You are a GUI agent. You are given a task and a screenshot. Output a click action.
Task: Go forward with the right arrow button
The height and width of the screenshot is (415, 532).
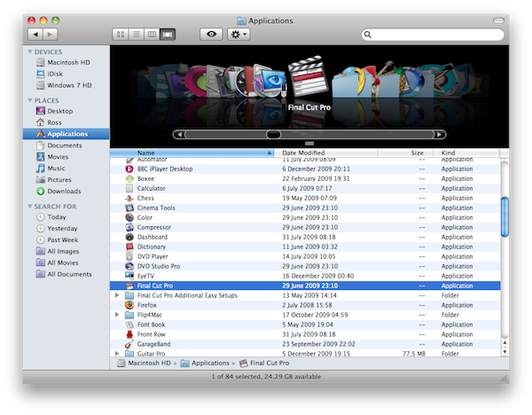[51, 35]
